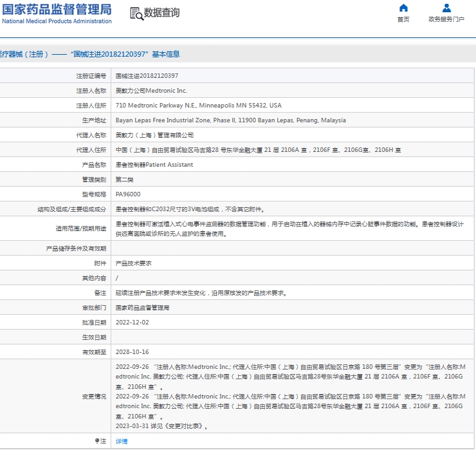
Task: Select 美敦力（上海）管理有限公司 agent name
Action: point(154,135)
